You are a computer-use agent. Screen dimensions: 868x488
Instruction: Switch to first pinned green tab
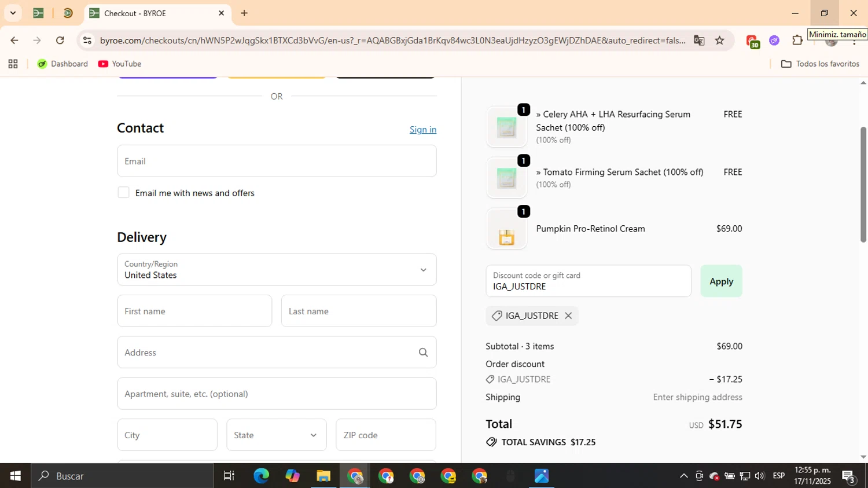[39, 13]
